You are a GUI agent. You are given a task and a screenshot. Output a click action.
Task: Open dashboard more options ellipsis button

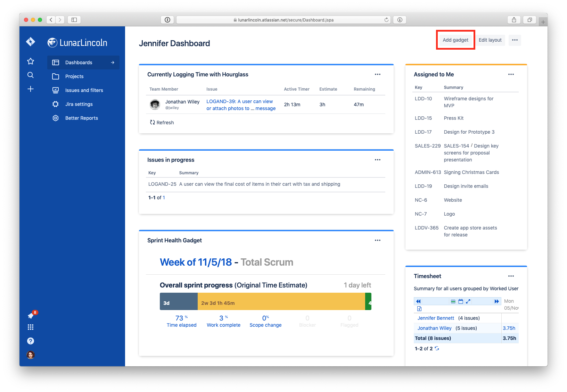tap(515, 40)
